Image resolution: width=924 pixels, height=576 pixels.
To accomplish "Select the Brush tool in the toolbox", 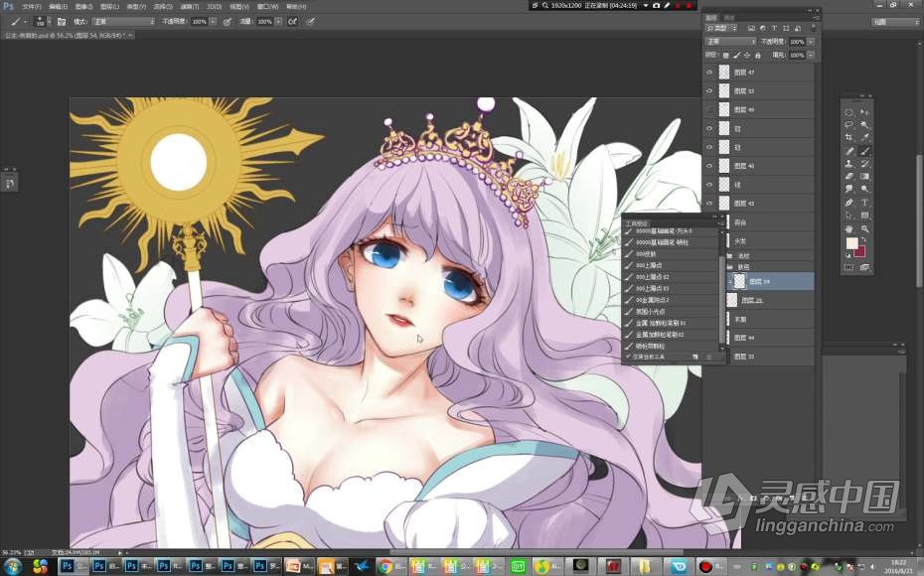I will pos(864,151).
